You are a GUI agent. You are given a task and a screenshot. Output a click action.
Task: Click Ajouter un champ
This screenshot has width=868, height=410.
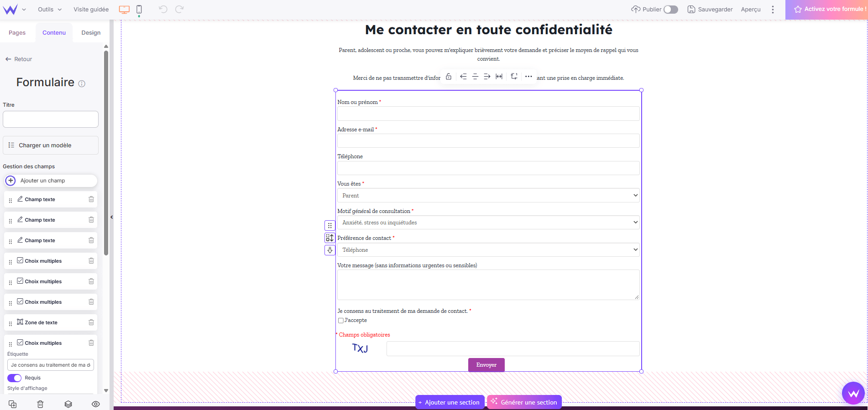pyautogui.click(x=51, y=181)
